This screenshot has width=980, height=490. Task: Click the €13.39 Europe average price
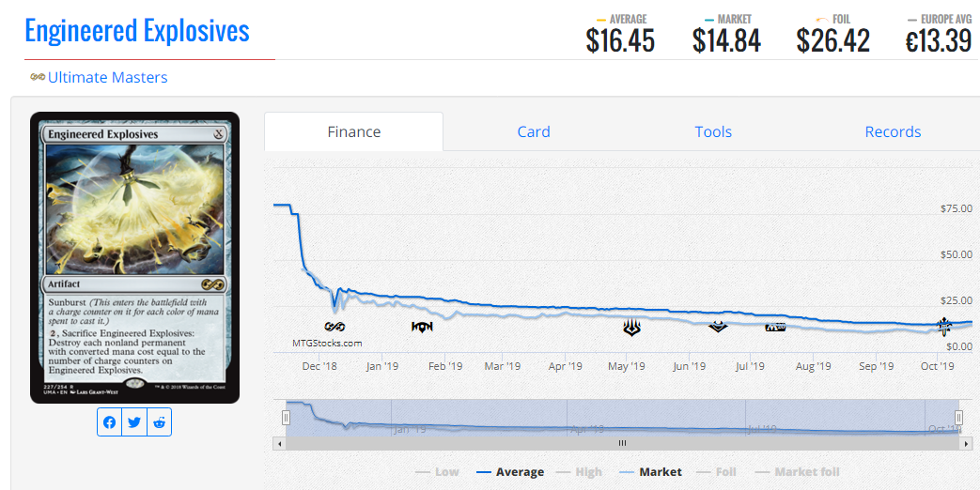(939, 41)
